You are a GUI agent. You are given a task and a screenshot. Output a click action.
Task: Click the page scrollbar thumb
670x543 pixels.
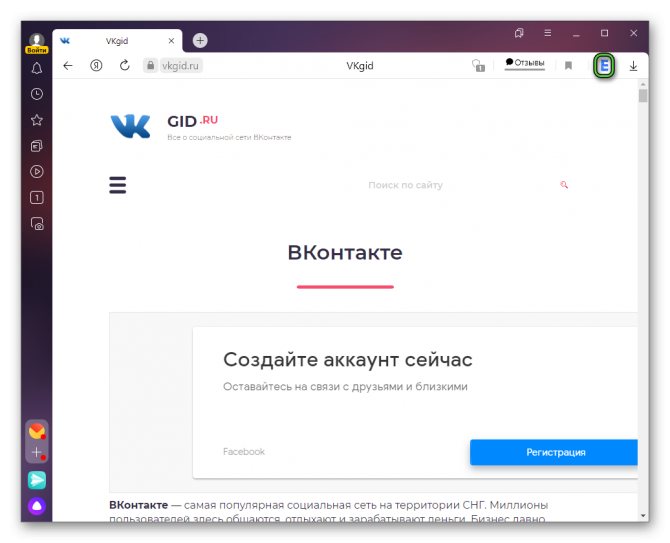[x=643, y=95]
